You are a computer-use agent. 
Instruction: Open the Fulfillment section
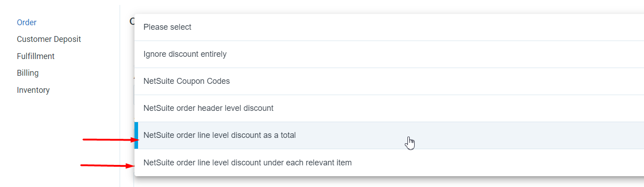[x=36, y=56]
